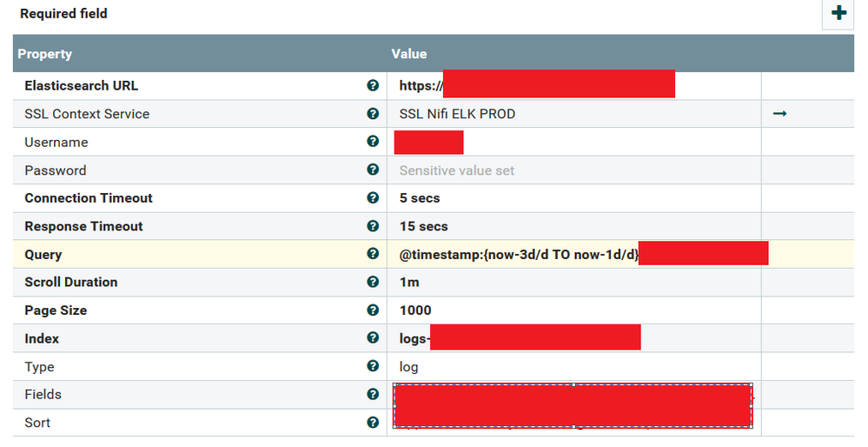This screenshot has height=447, width=868.
Task: Click the help icon next to Username
Action: coord(373,142)
